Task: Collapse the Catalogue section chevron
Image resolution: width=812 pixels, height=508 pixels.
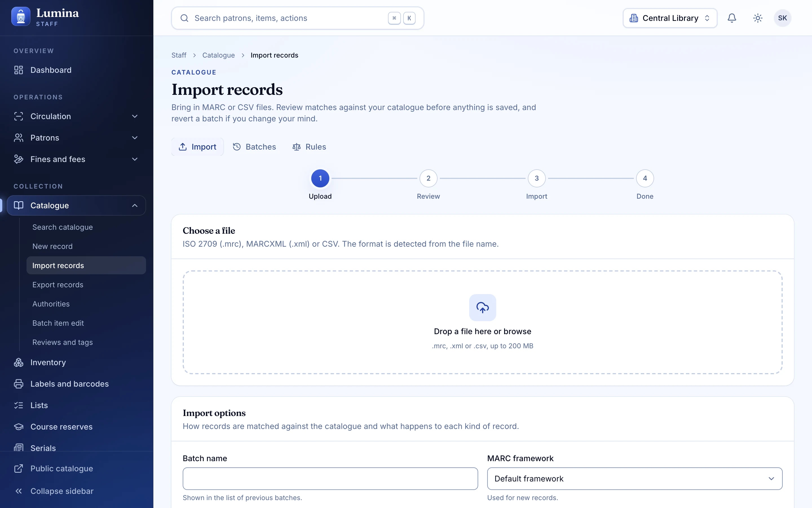Action: [134, 205]
